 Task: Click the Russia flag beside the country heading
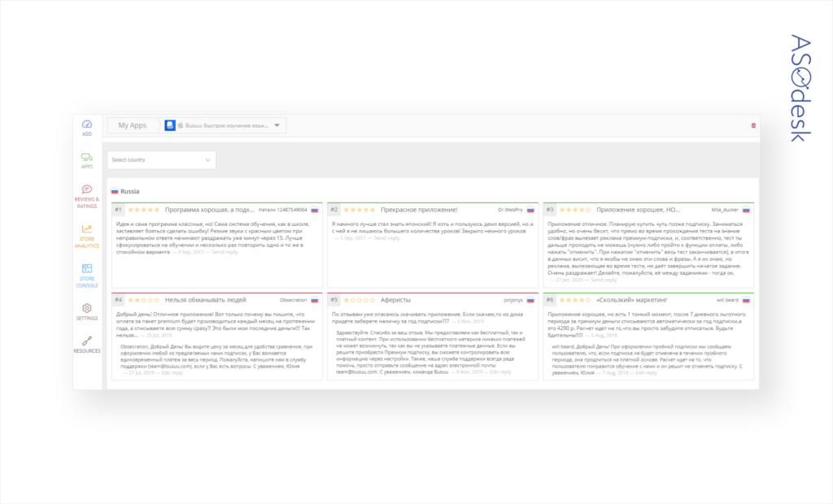coord(115,191)
